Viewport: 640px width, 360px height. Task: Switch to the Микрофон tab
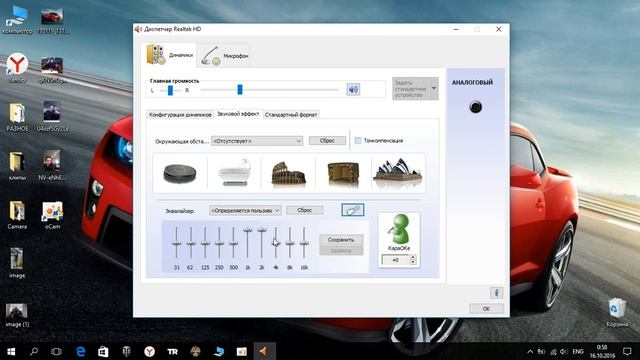coord(224,56)
